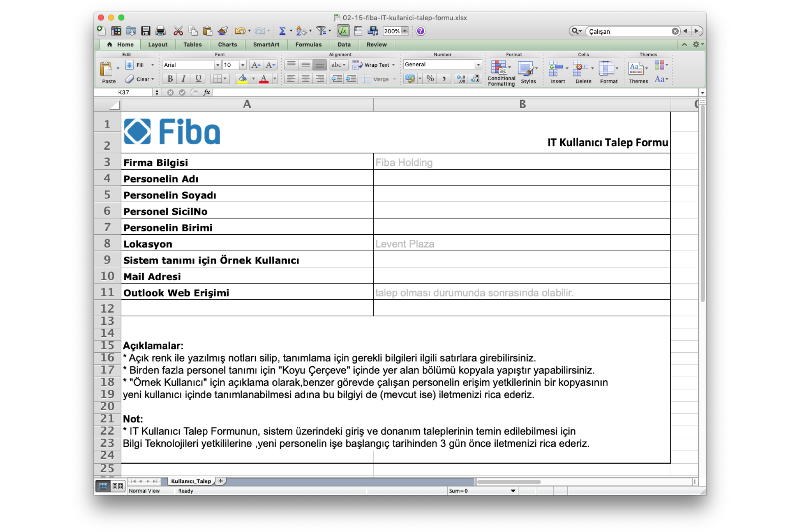Increase cell indent

pos(351,78)
